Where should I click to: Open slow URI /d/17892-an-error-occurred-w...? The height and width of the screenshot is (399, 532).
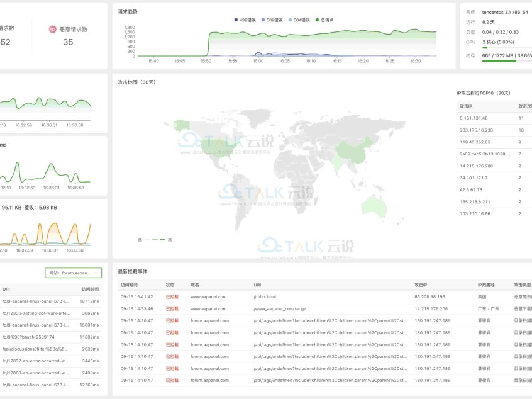coord(35,361)
